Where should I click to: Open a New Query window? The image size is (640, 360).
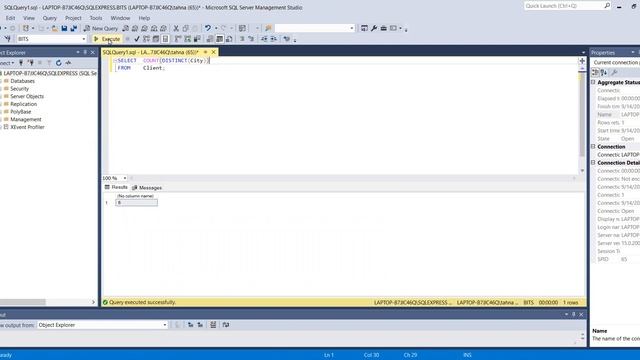click(x=100, y=28)
